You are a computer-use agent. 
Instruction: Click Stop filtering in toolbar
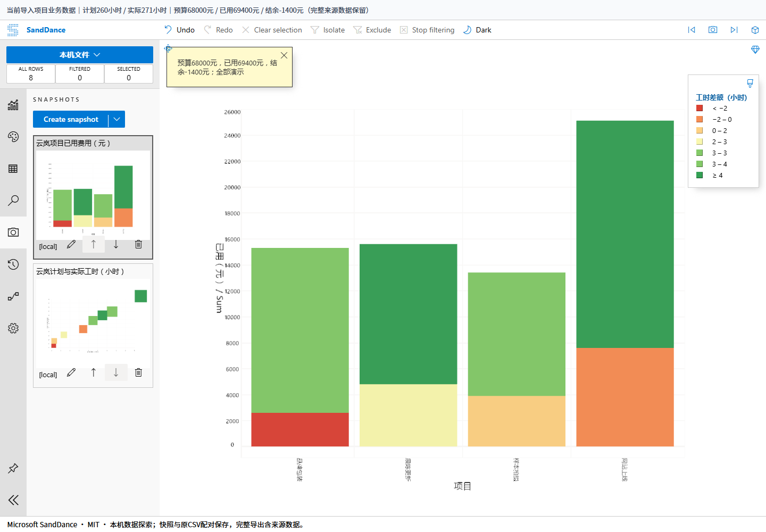tap(427, 30)
